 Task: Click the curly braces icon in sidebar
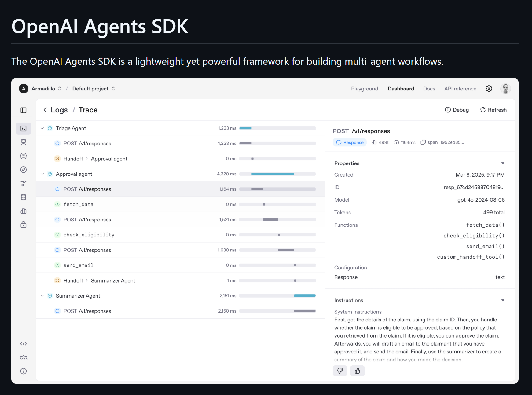coord(24,156)
